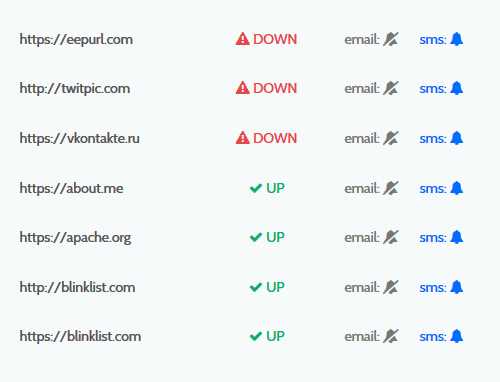Click the muted email bell for eepurl.com

390,39
